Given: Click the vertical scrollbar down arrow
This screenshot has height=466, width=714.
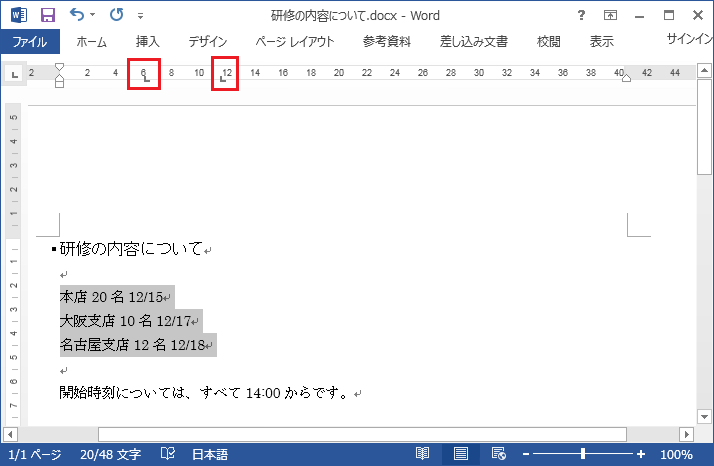Looking at the screenshot, I should click(704, 417).
